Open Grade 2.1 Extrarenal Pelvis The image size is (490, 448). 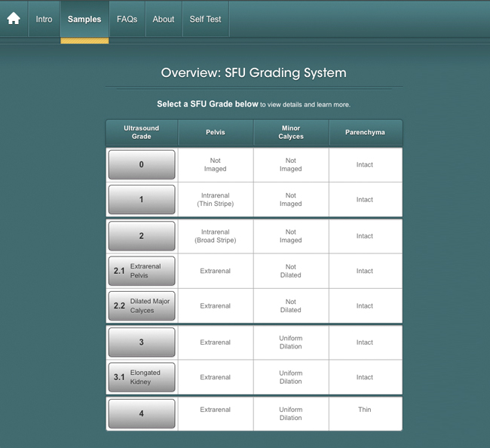click(142, 271)
